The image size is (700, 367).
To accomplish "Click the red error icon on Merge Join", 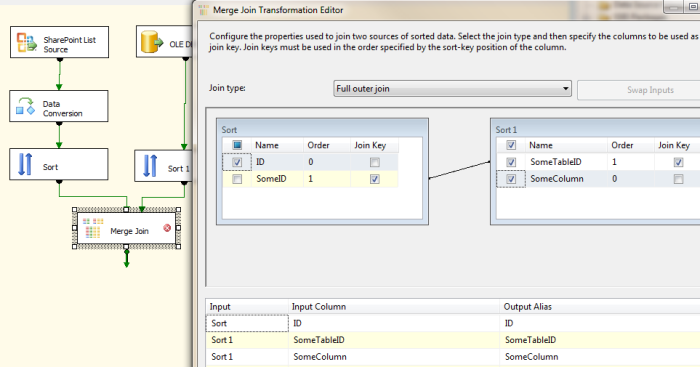I will tap(167, 228).
